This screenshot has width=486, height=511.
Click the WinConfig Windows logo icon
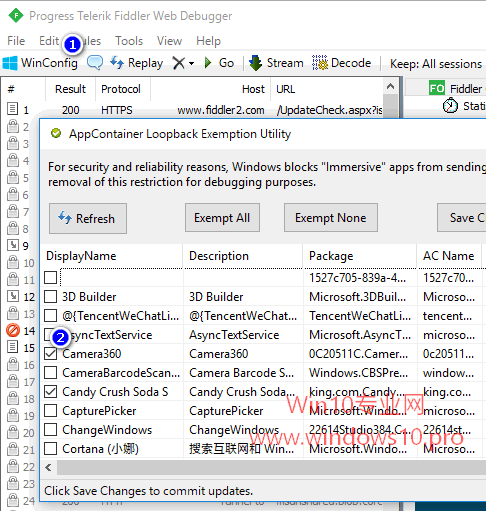tap(10, 63)
